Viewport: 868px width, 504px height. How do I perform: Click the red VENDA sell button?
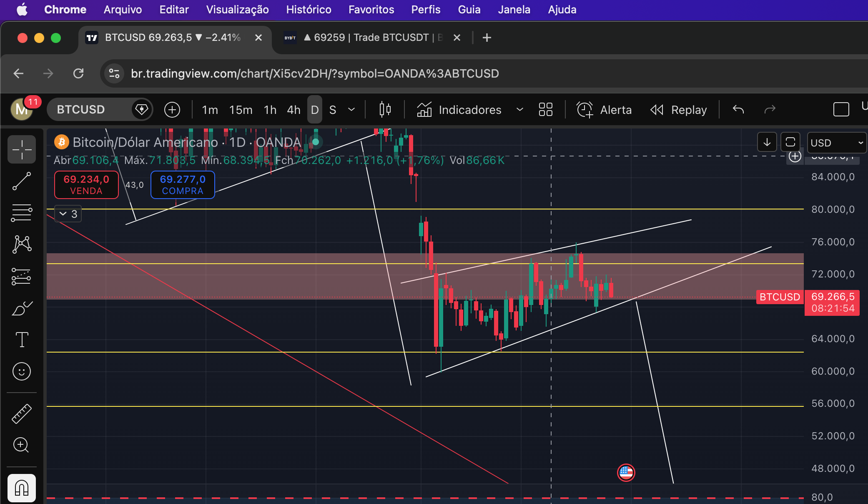(x=86, y=185)
